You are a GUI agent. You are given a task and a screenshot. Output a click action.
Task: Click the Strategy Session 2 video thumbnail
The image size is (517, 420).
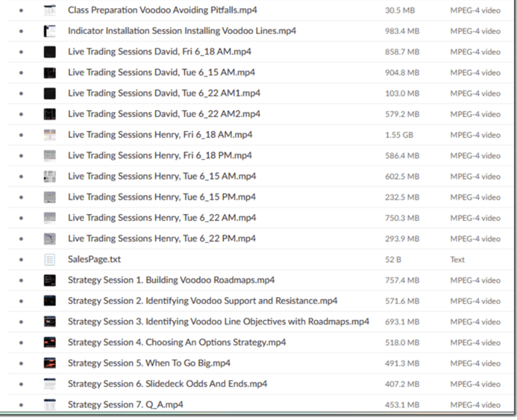pyautogui.click(x=49, y=301)
